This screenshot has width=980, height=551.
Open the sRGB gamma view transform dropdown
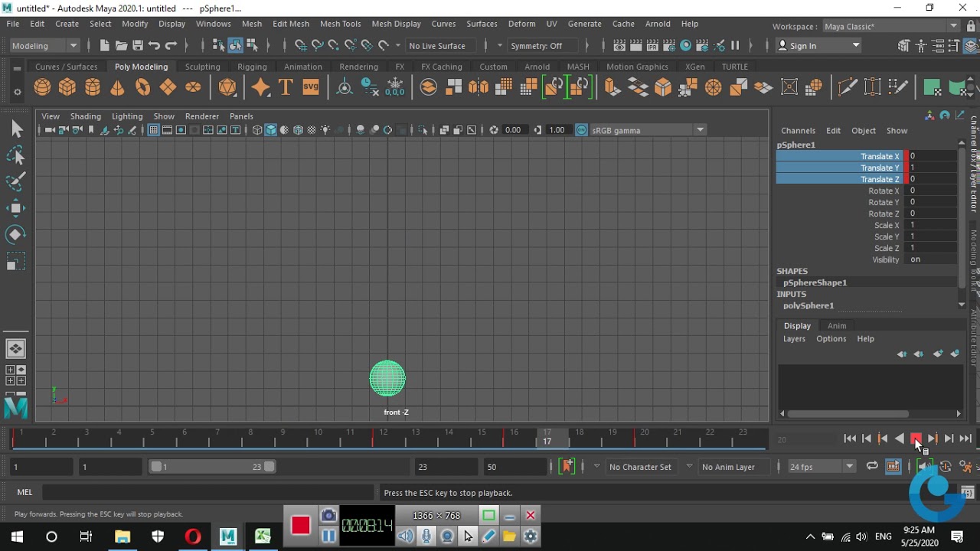pos(648,130)
